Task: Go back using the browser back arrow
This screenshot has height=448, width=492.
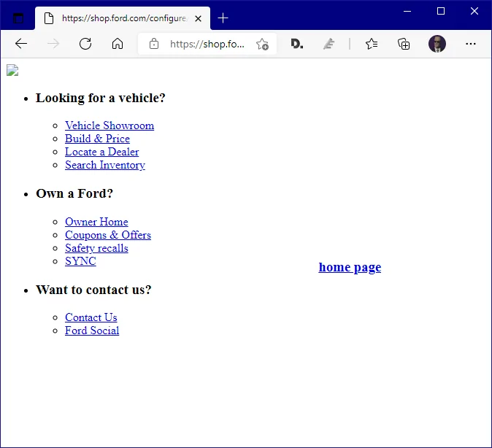Action: pos(21,44)
